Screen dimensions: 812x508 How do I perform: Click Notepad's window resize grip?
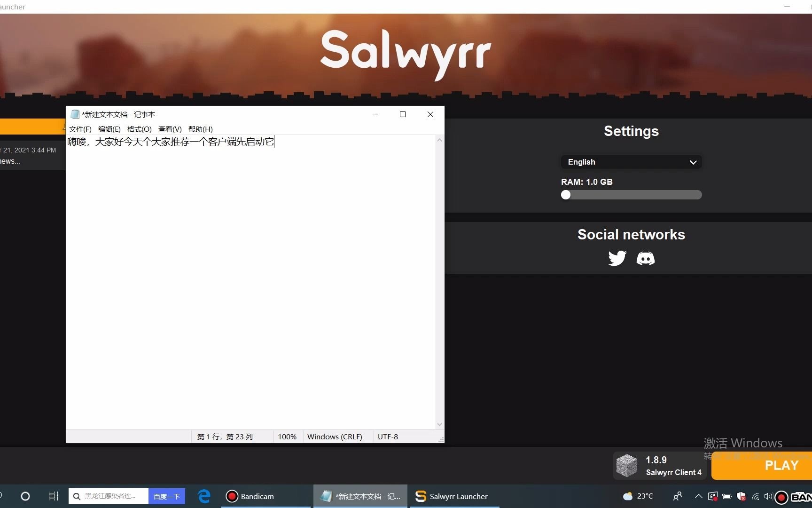tap(441, 440)
